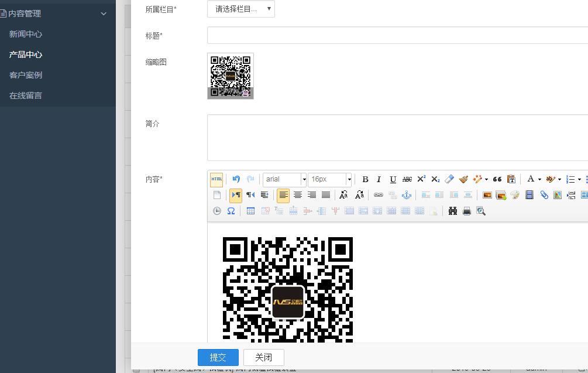This screenshot has width=588, height=373.
Task: Click the 缩略图 QR code thumbnail
Action: 231,76
